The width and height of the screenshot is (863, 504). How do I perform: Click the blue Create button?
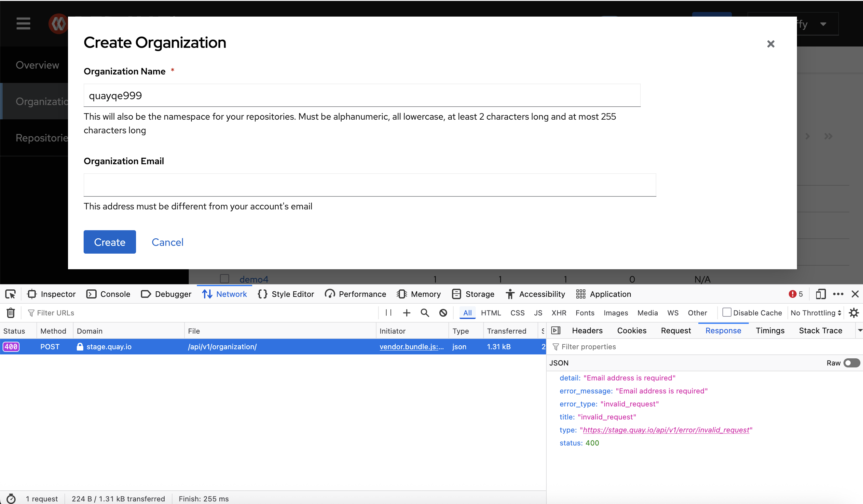coord(110,242)
